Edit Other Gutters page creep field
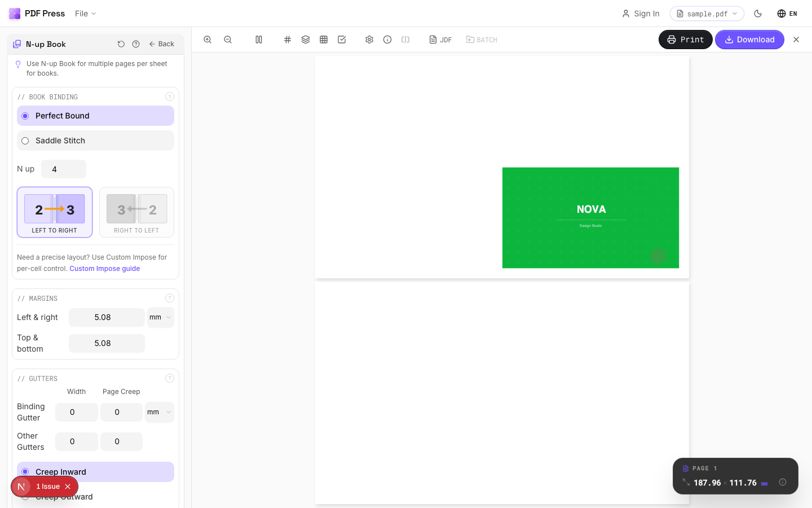Screen dimensions: 812x508 121,441
